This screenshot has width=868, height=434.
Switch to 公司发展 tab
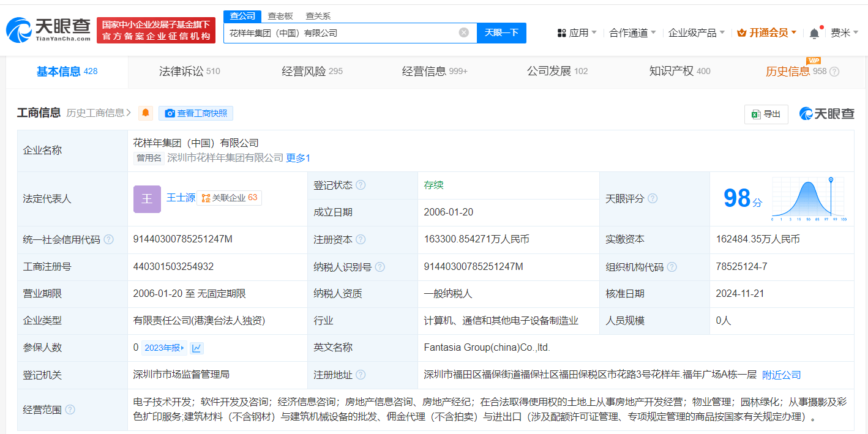pos(557,72)
